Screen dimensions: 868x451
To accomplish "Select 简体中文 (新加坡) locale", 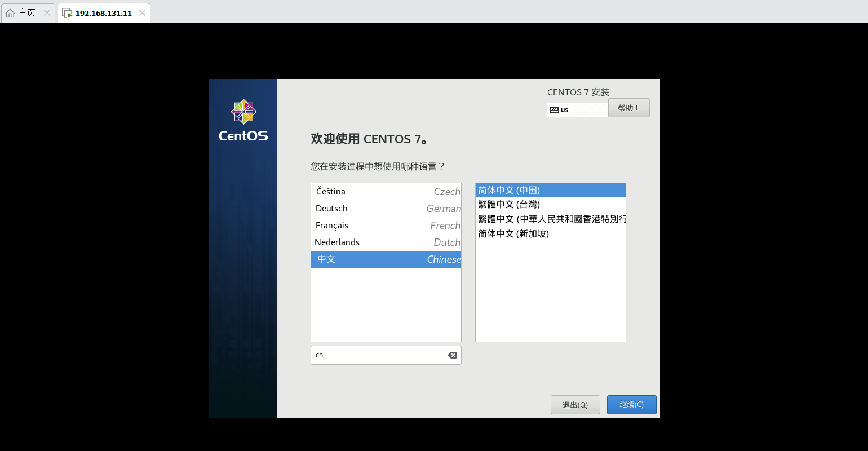I will coord(513,234).
